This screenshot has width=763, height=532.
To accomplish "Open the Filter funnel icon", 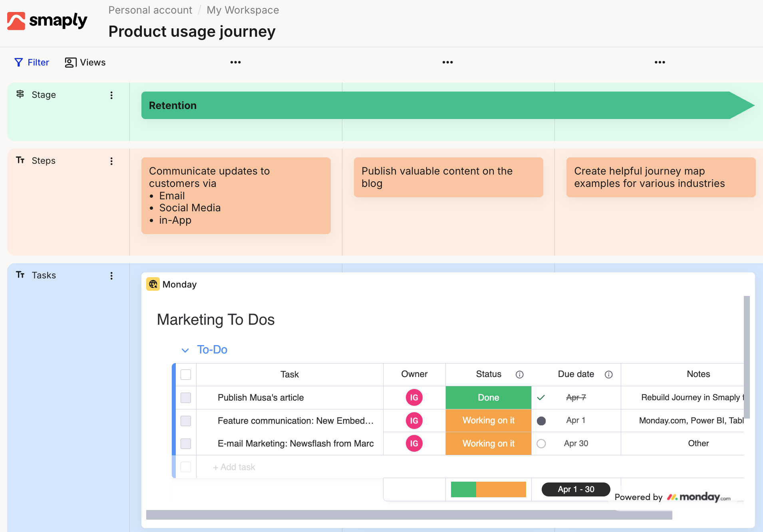I will point(18,62).
